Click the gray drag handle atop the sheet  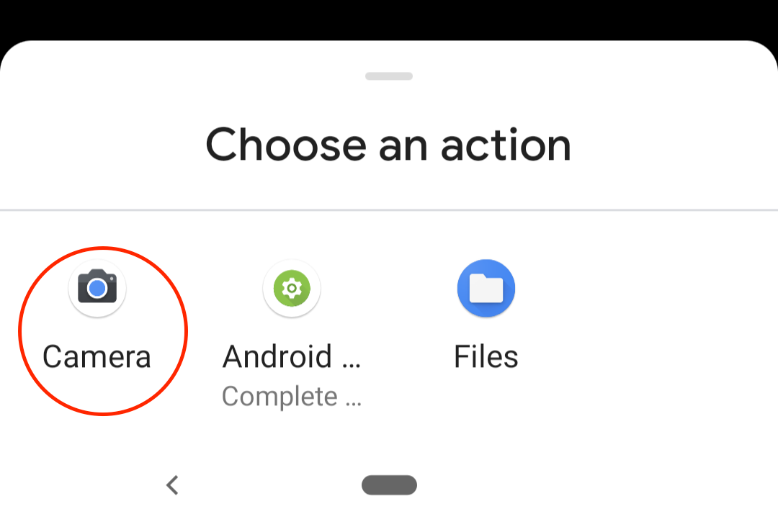389,76
